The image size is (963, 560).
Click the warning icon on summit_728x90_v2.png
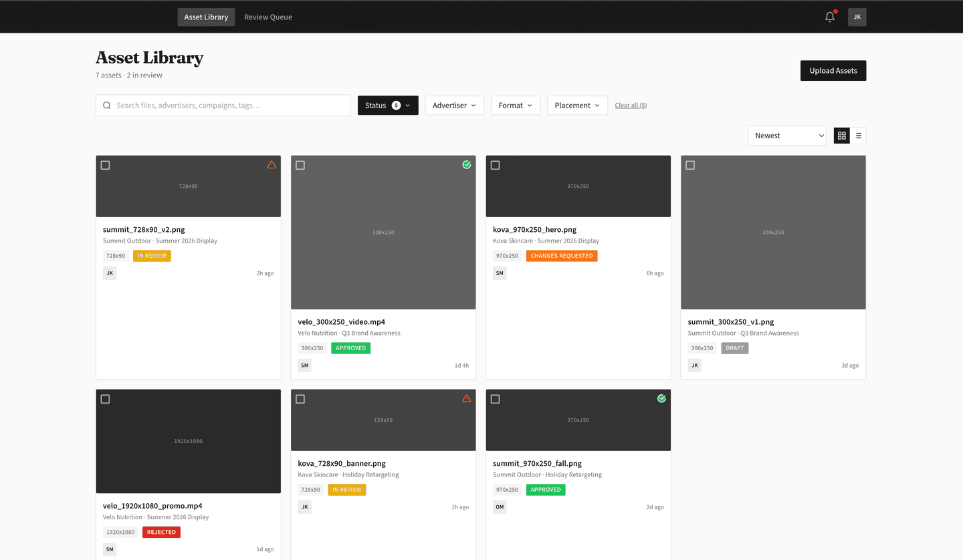[272, 164]
